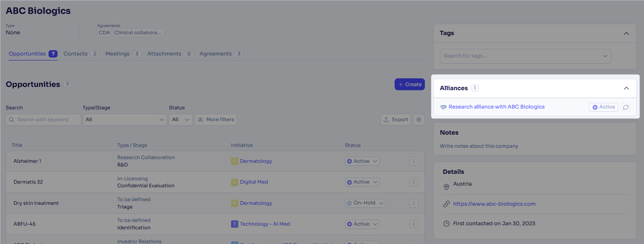
Task: Open the three-dot menu for Dry skin treatment
Action: [x=414, y=203]
